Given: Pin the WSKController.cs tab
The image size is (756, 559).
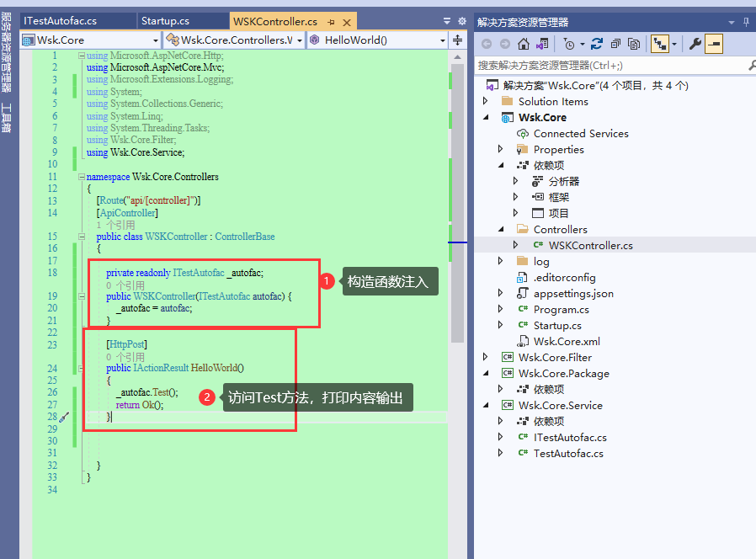Looking at the screenshot, I should (x=331, y=22).
